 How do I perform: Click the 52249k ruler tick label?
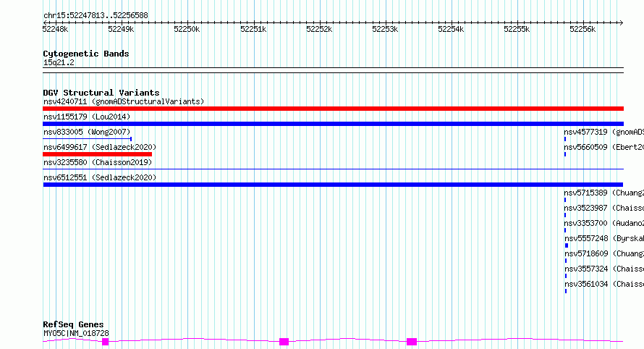(121, 29)
